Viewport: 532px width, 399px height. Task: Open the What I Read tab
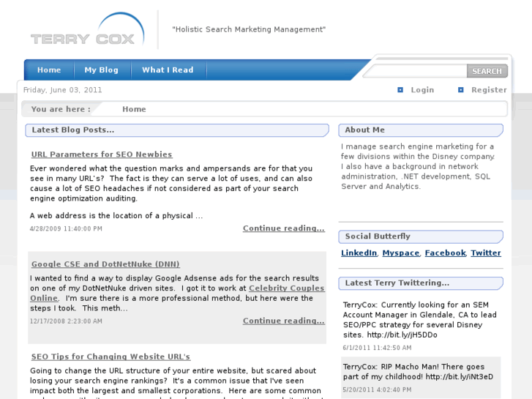coord(168,70)
